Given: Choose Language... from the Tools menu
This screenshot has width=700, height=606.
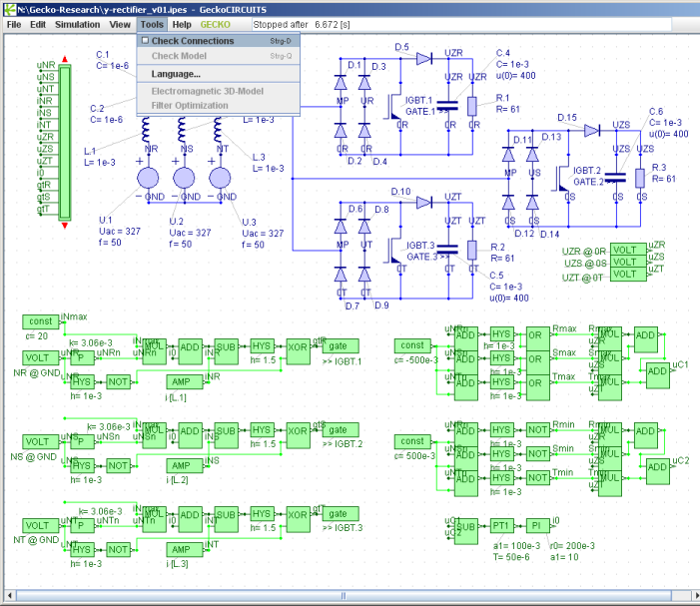Looking at the screenshot, I should pyautogui.click(x=176, y=74).
